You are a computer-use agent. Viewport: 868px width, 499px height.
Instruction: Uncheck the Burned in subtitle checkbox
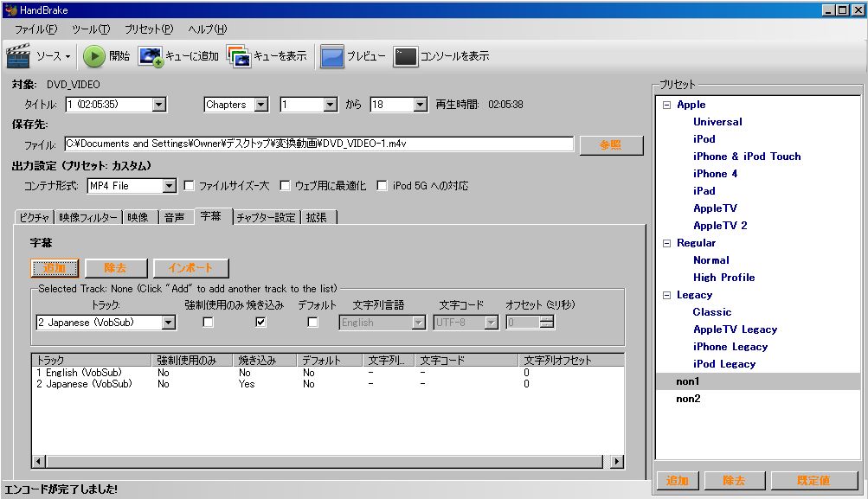coord(260,322)
